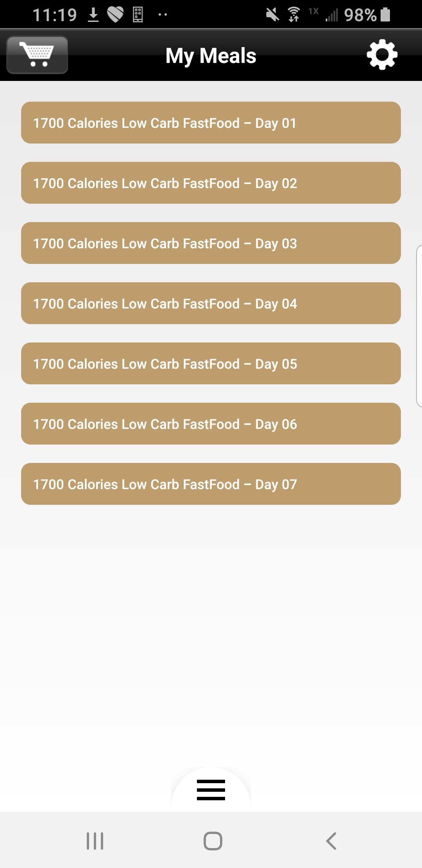
Task: Open the shopping cart
Action: (x=38, y=55)
